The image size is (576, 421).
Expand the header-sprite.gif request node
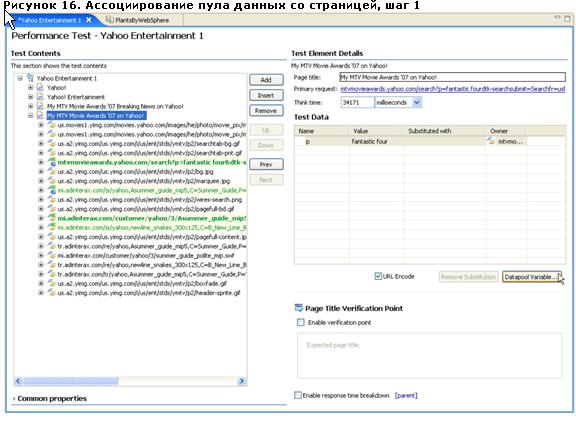41,293
